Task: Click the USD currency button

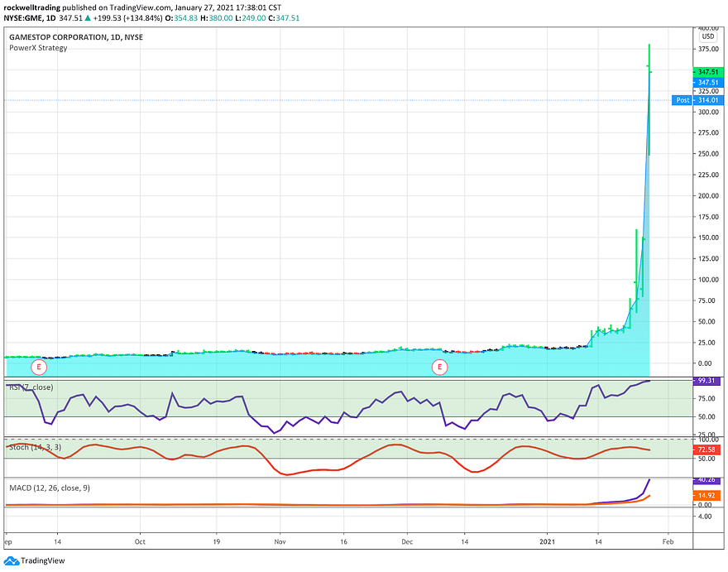Action: [x=708, y=36]
